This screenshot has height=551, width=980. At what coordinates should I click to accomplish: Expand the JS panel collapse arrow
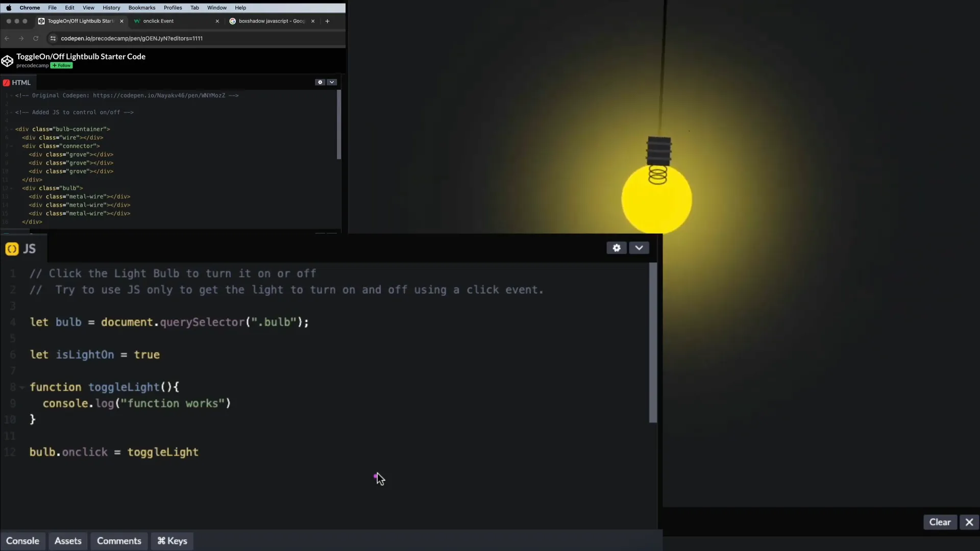click(x=639, y=247)
